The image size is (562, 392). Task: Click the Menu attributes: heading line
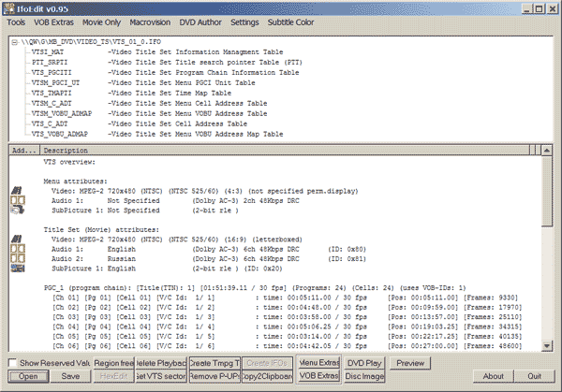click(75, 181)
